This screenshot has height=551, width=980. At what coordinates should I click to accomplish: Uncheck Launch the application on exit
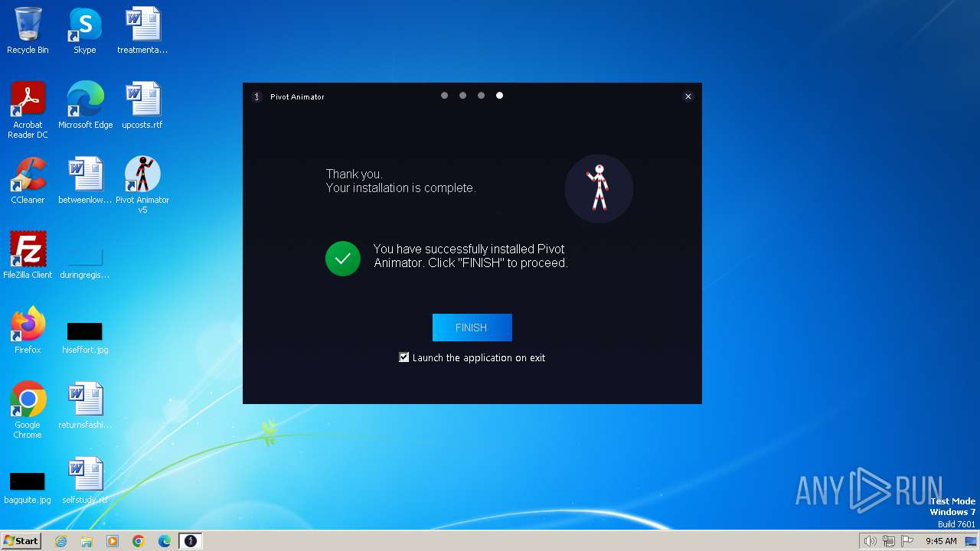coord(404,357)
